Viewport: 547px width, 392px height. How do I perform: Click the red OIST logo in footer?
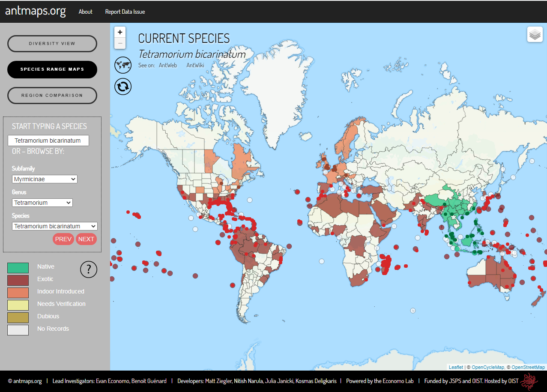pyautogui.click(x=529, y=381)
